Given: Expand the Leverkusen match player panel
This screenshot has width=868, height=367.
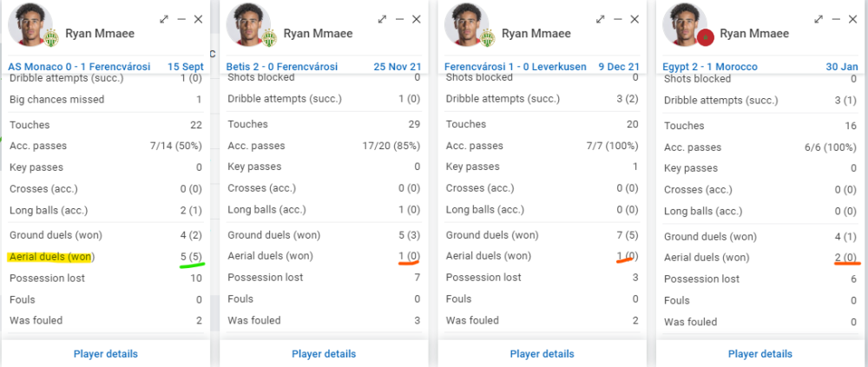Looking at the screenshot, I should 600,19.
